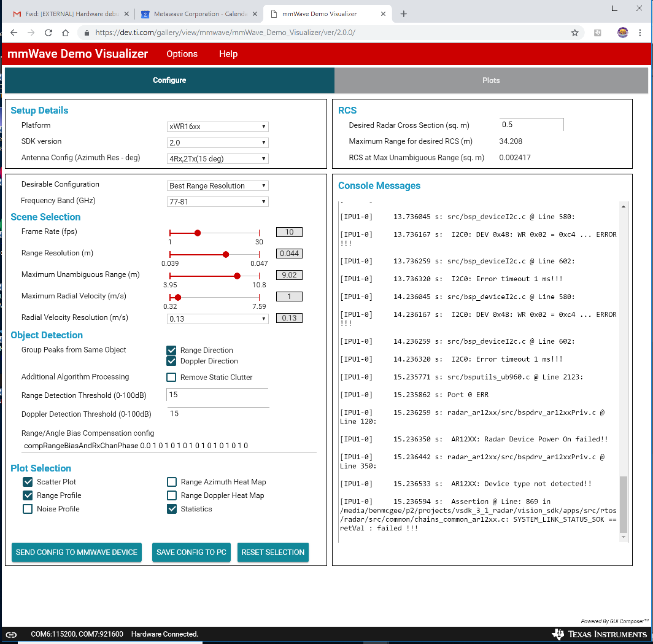Click the Range Detection Threshold input field
This screenshot has height=644, width=653.
(x=217, y=395)
